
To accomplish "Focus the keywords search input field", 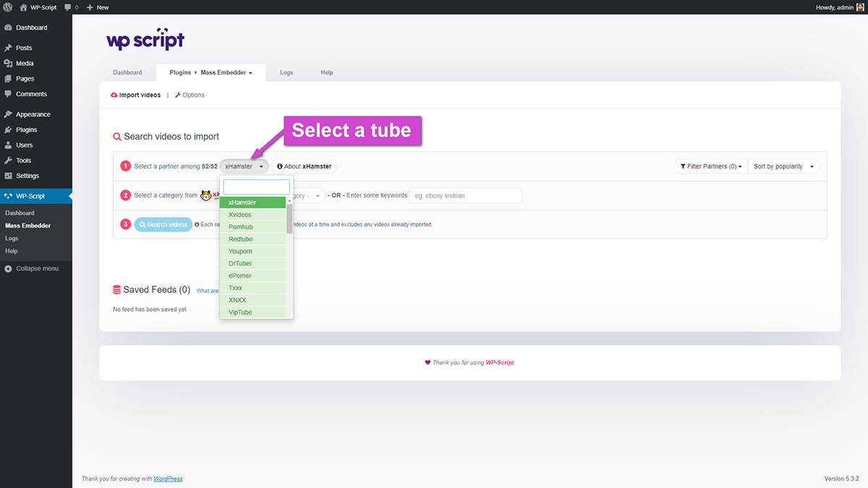I will tap(466, 196).
